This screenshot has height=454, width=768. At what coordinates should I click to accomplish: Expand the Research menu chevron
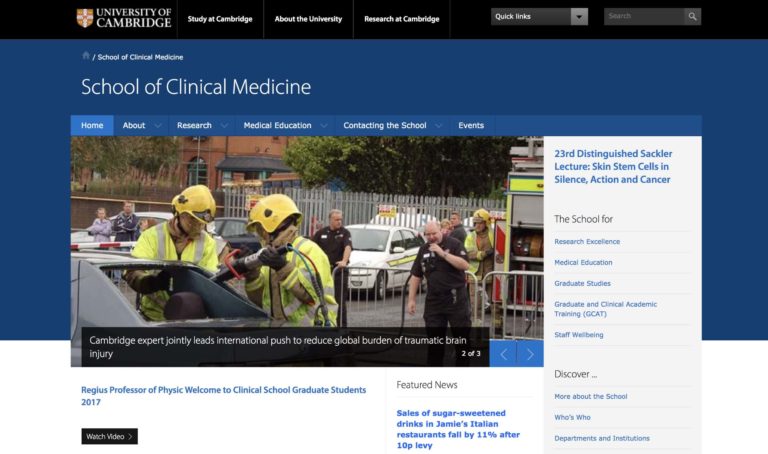click(222, 126)
